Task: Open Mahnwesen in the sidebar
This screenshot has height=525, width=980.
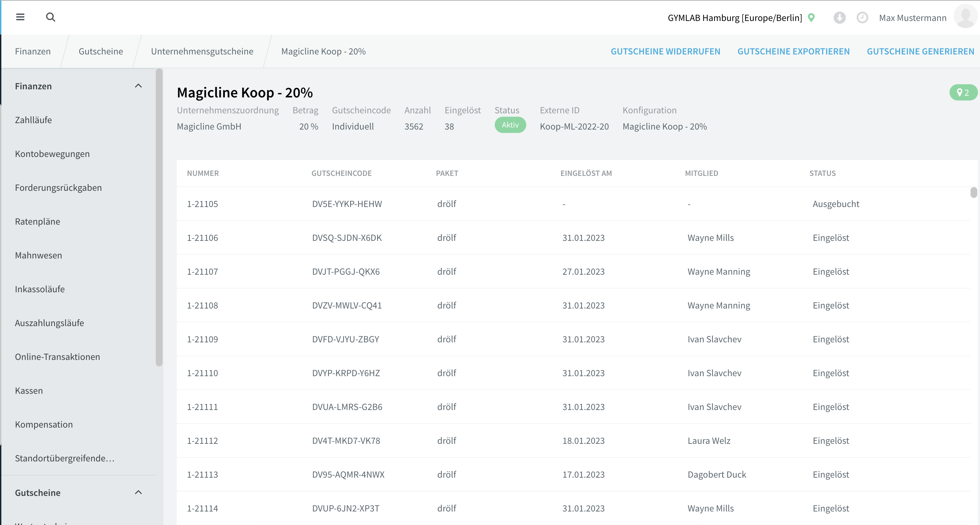Action: coord(38,255)
